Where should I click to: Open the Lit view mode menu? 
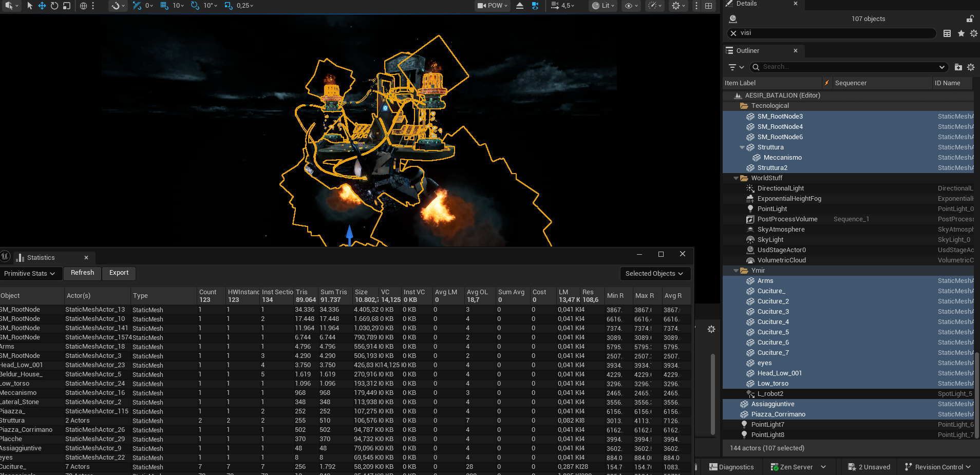coord(603,6)
